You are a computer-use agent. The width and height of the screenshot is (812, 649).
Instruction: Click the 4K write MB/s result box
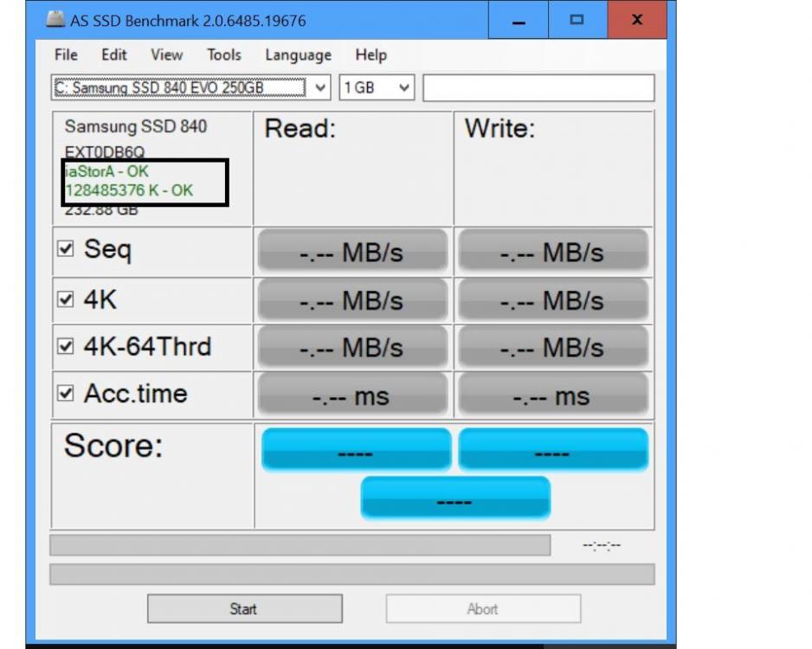click(x=553, y=299)
